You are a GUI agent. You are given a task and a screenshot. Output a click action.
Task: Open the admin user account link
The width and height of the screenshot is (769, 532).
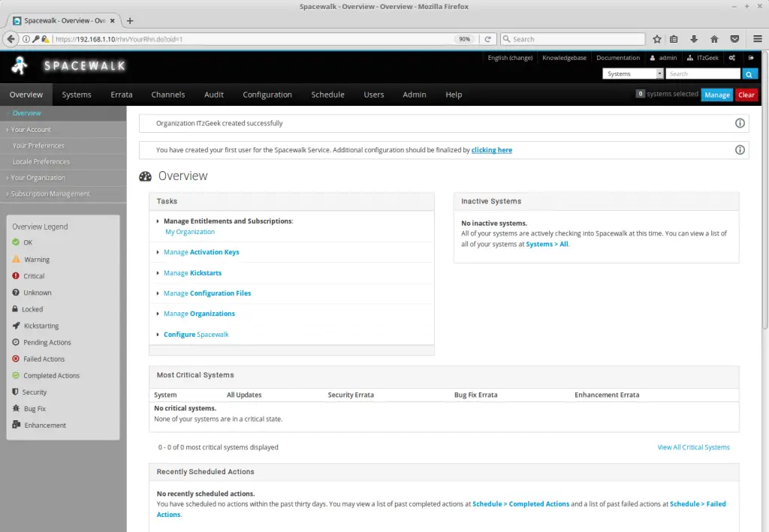click(x=664, y=58)
